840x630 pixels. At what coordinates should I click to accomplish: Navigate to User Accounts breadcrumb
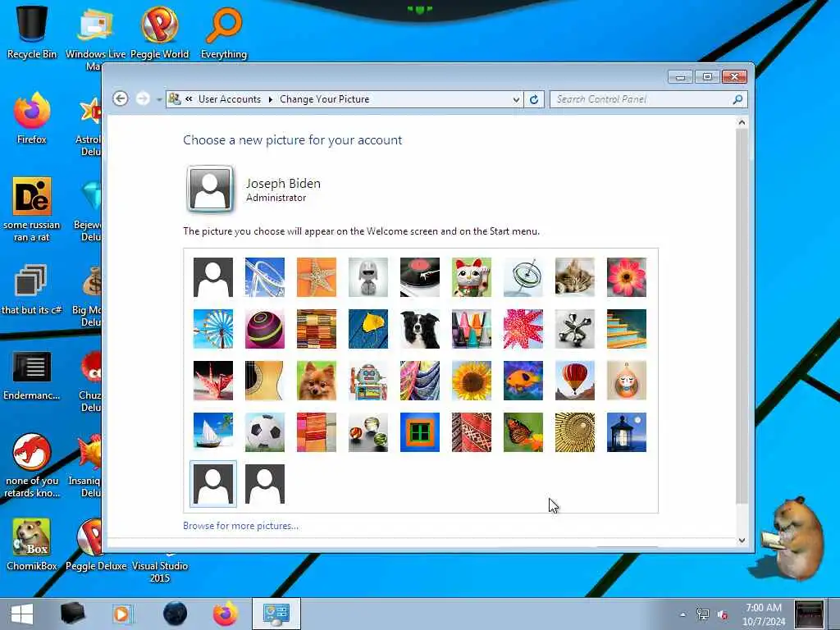[230, 99]
